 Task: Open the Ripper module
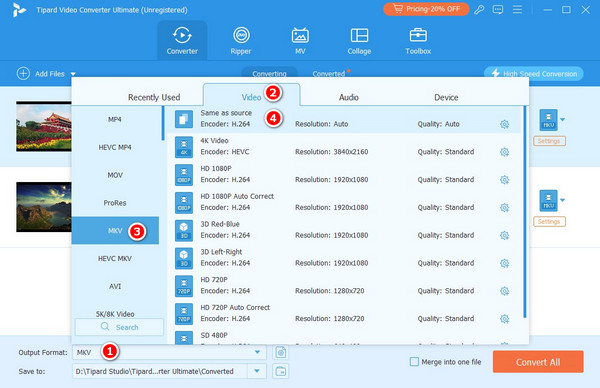click(241, 41)
